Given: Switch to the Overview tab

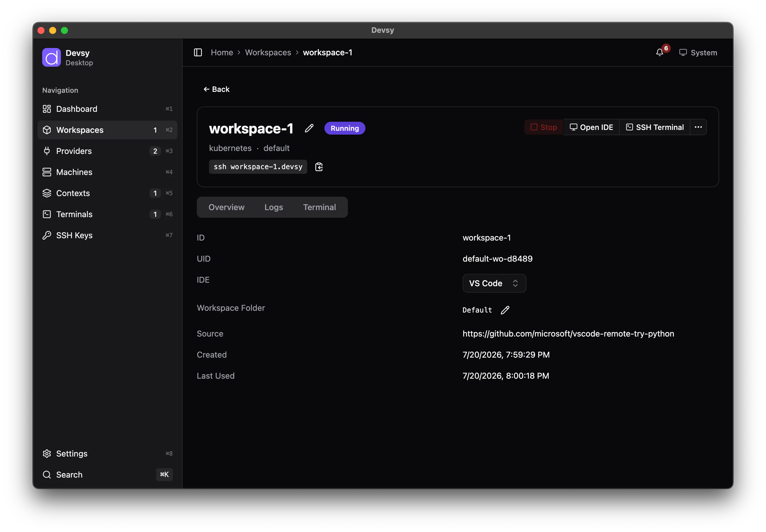Looking at the screenshot, I should [226, 207].
